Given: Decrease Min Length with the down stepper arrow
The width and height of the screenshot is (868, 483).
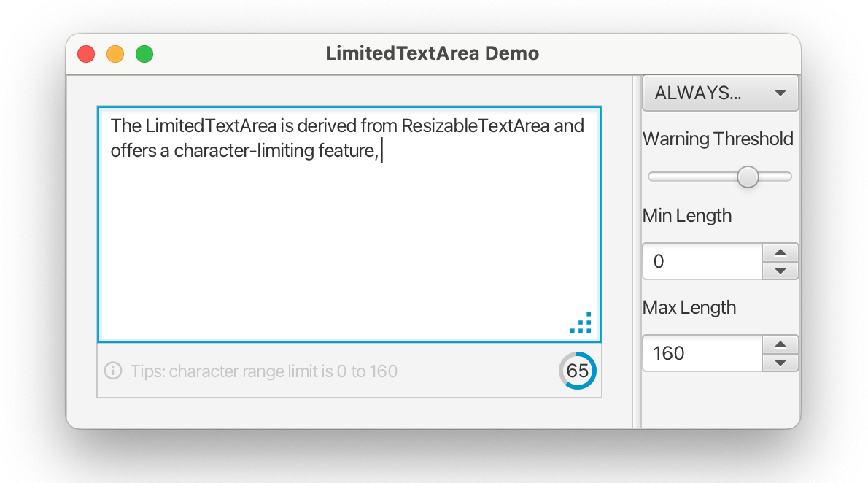Looking at the screenshot, I should point(780,269).
